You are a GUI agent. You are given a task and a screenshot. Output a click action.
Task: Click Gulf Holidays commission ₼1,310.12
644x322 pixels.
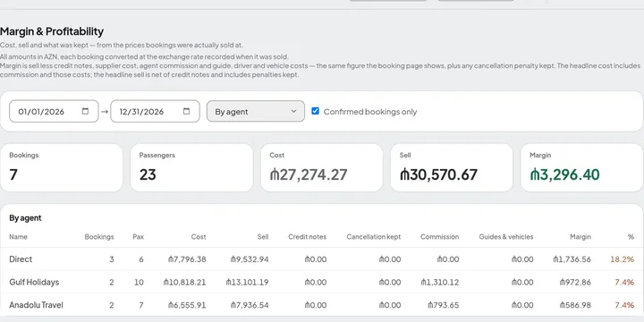(440, 282)
